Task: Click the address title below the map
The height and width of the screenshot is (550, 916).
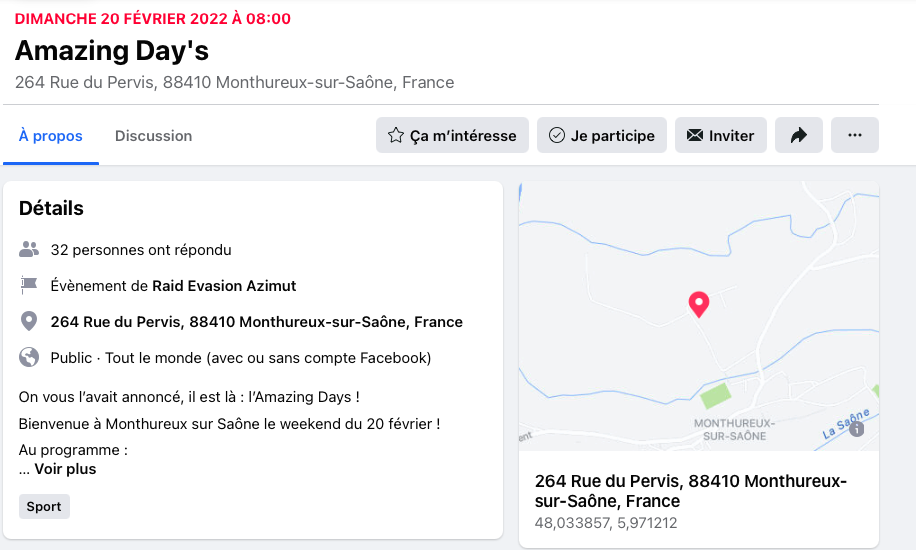Action: (690, 491)
